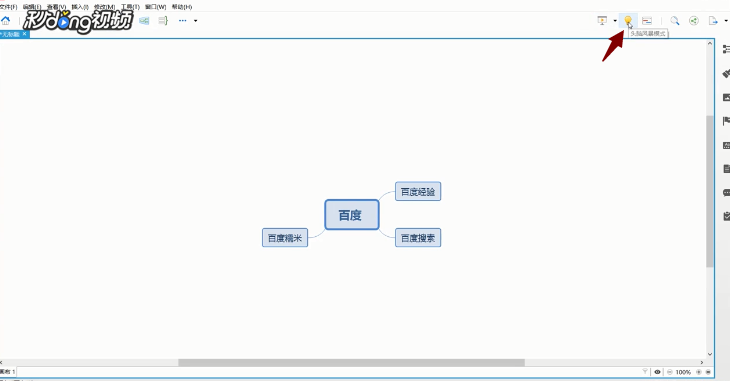Image resolution: width=730 pixels, height=381 pixels.
Task: Click the Export document icon
Action: [713, 20]
